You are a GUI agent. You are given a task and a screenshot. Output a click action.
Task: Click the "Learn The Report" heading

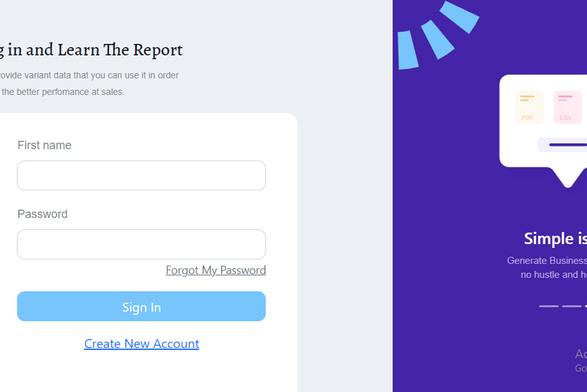[x=120, y=50]
